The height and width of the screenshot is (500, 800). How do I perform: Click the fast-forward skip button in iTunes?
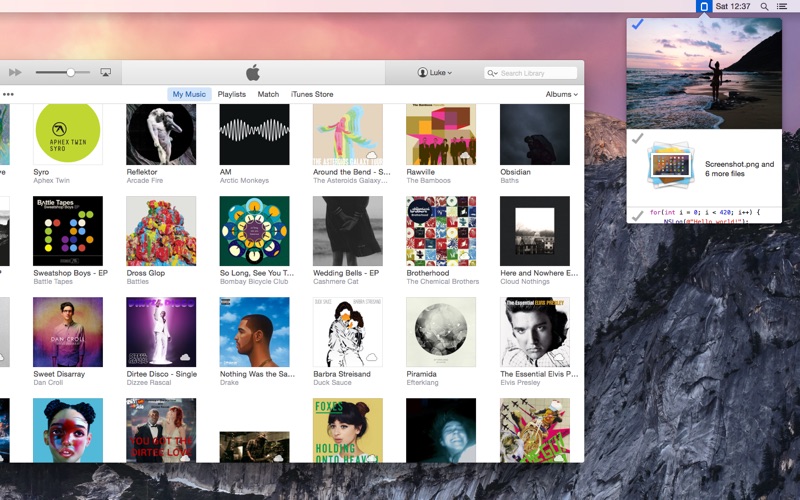tap(15, 72)
